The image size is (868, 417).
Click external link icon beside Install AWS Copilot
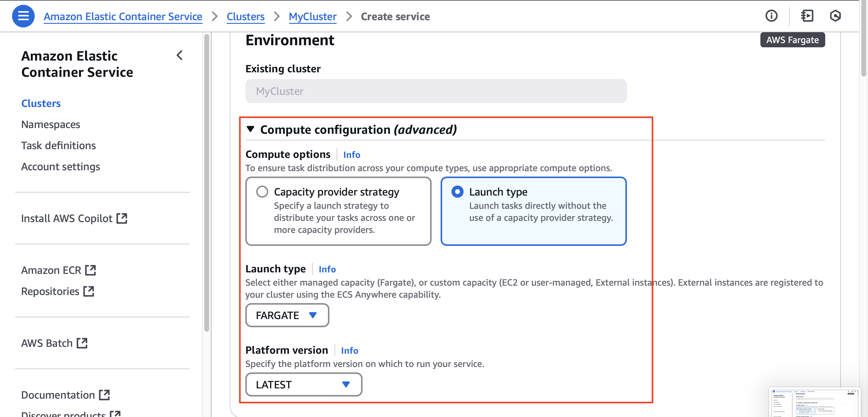point(122,218)
